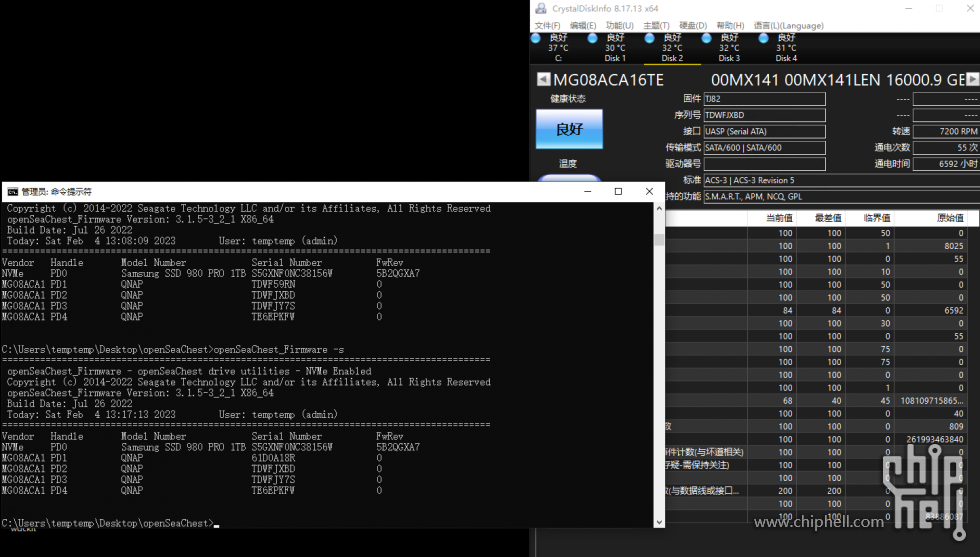Click the next disk arrow at title right

click(x=972, y=79)
